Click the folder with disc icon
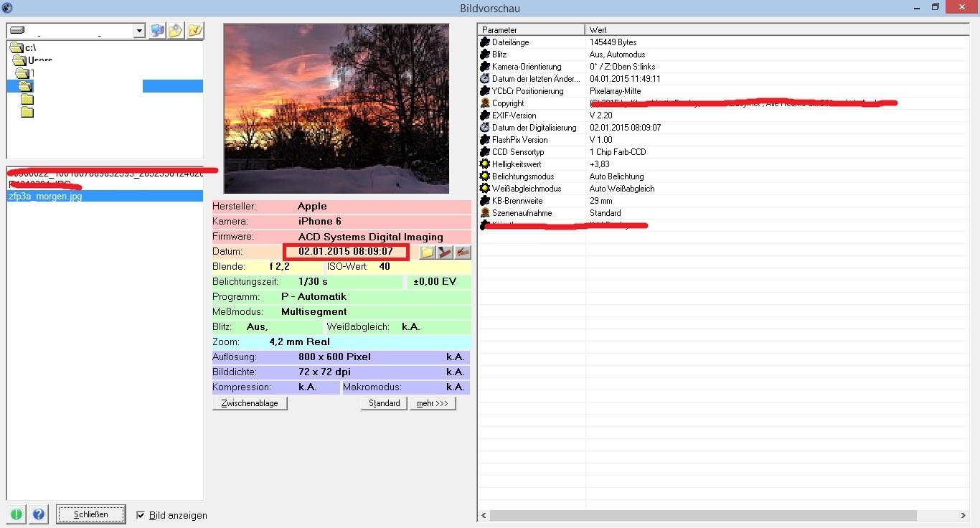The width and height of the screenshot is (980, 528). coord(176,31)
